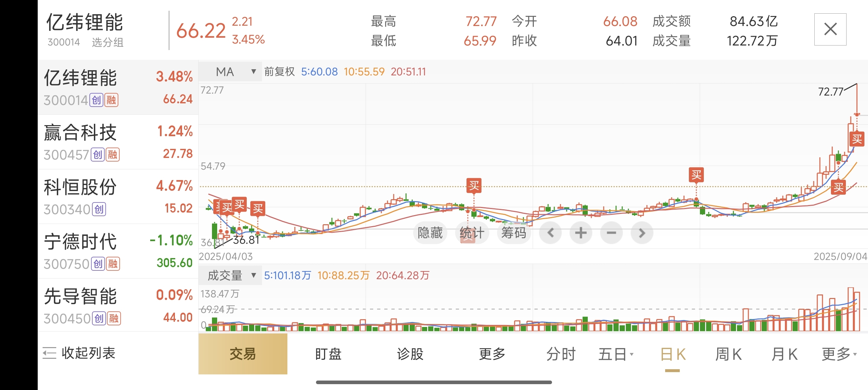Click the 72.77 high price label on chart
The height and width of the screenshot is (390, 868).
point(831,92)
